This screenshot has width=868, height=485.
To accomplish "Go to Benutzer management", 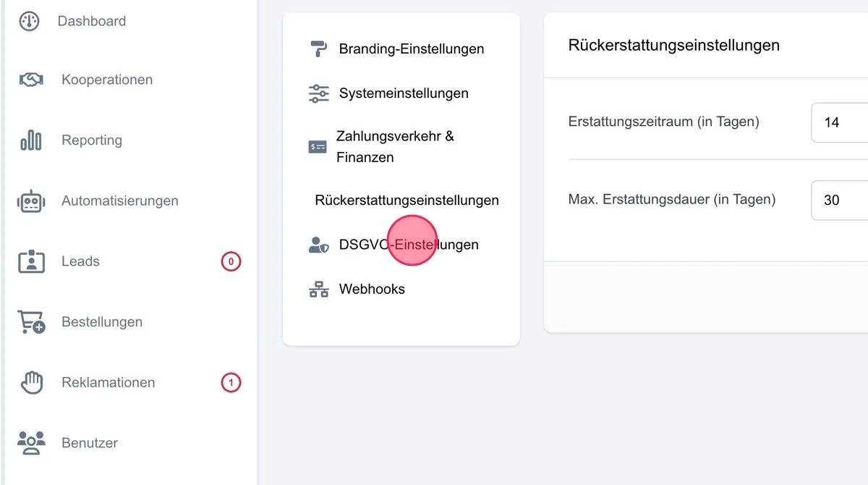I will point(90,442).
